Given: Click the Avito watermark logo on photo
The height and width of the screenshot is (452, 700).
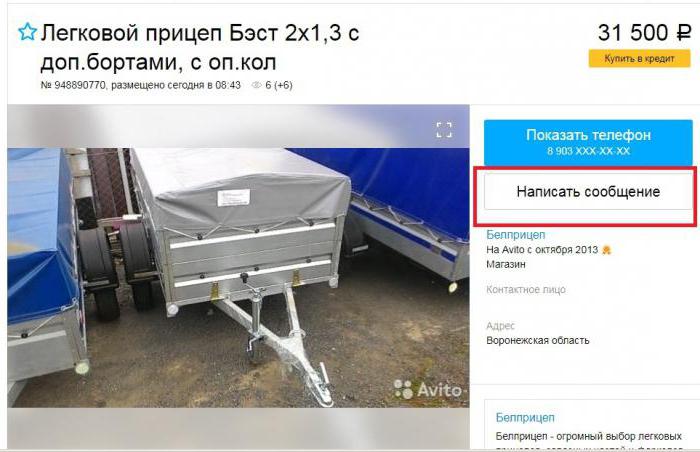Looking at the screenshot, I should tap(428, 390).
